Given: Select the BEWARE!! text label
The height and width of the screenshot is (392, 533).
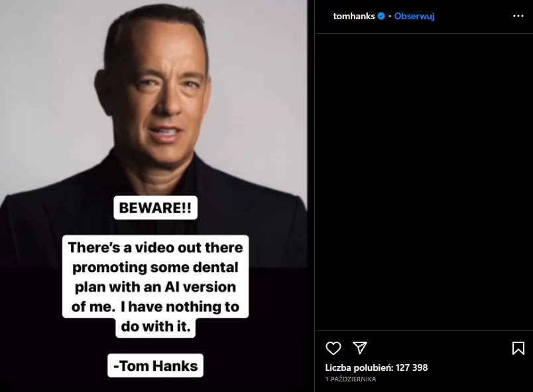Looking at the screenshot, I should [x=155, y=208].
